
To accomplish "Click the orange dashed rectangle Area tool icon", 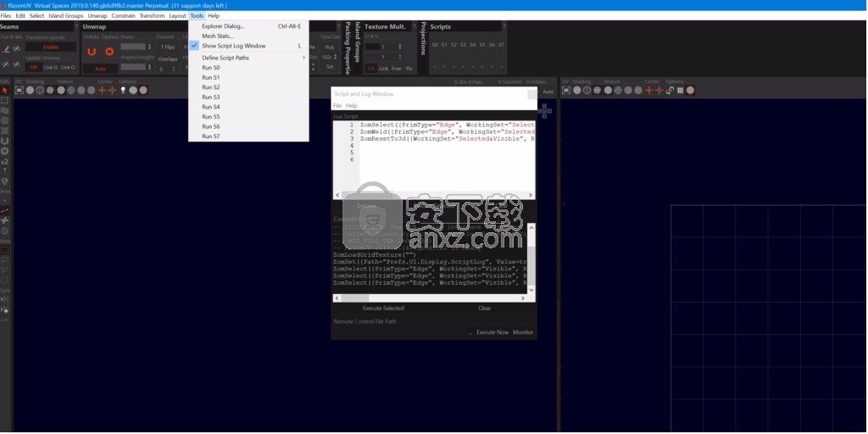I will click(x=5, y=250).
